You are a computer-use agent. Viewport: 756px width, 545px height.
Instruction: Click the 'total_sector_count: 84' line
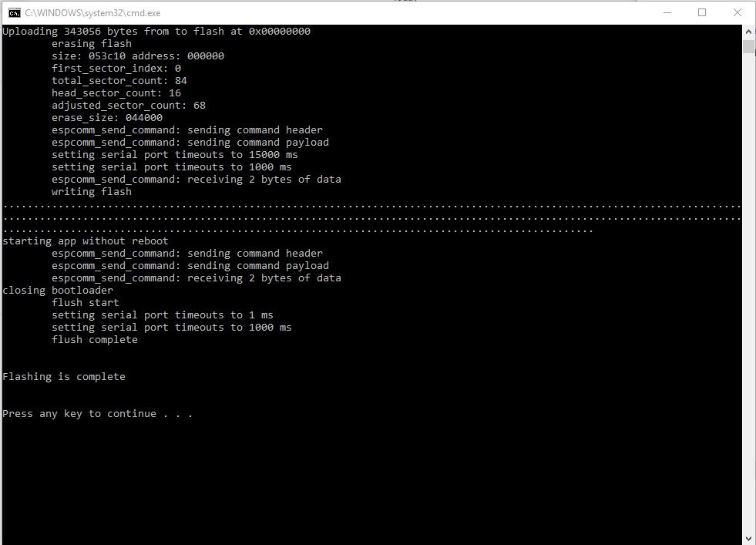(x=119, y=81)
